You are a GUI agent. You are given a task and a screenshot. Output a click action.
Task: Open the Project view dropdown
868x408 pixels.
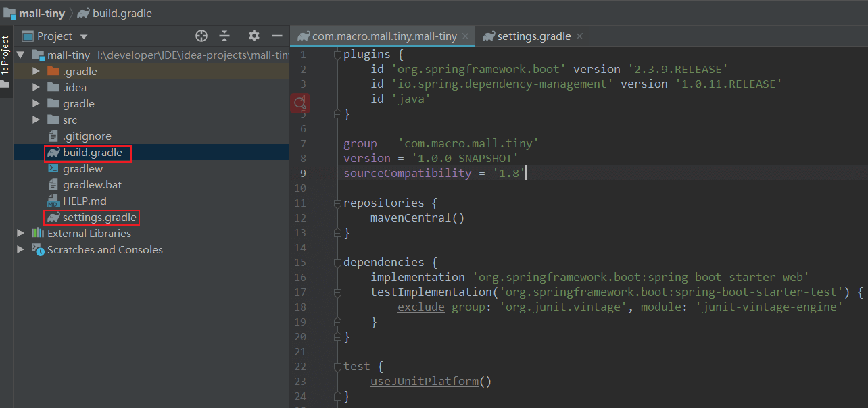[55, 36]
